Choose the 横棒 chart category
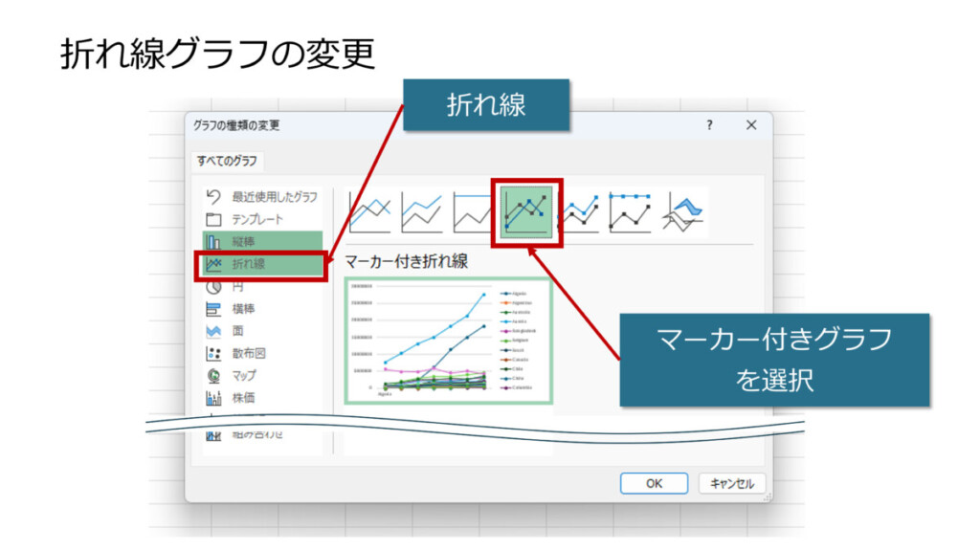The width and height of the screenshot is (980, 551). (245, 309)
